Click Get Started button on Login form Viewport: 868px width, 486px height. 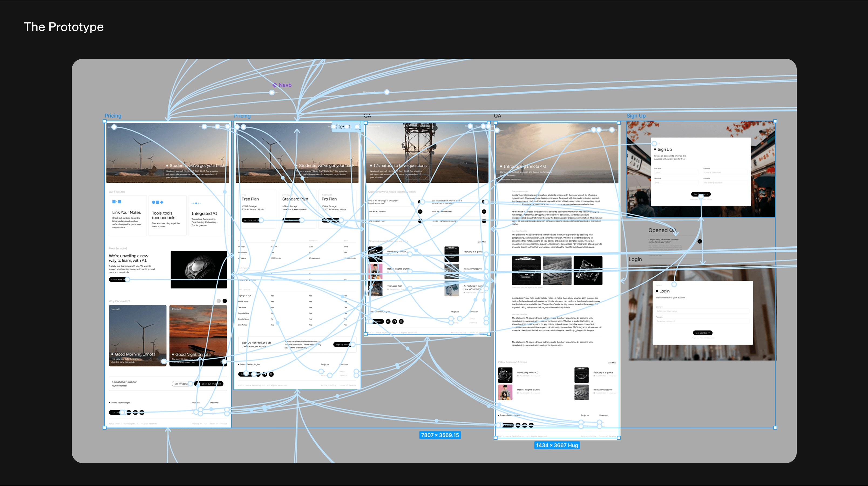tap(702, 333)
